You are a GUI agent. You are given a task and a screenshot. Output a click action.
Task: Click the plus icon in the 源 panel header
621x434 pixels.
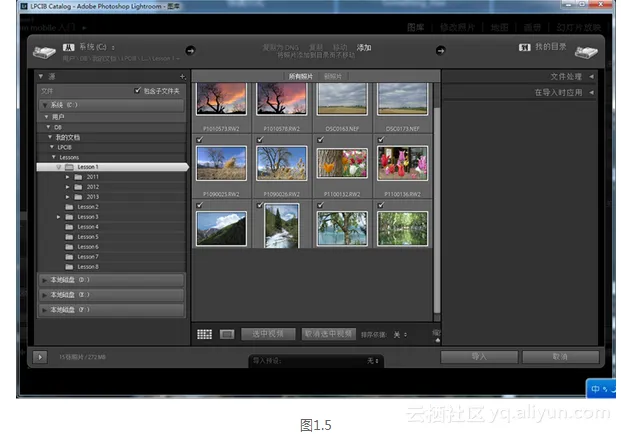click(x=182, y=76)
